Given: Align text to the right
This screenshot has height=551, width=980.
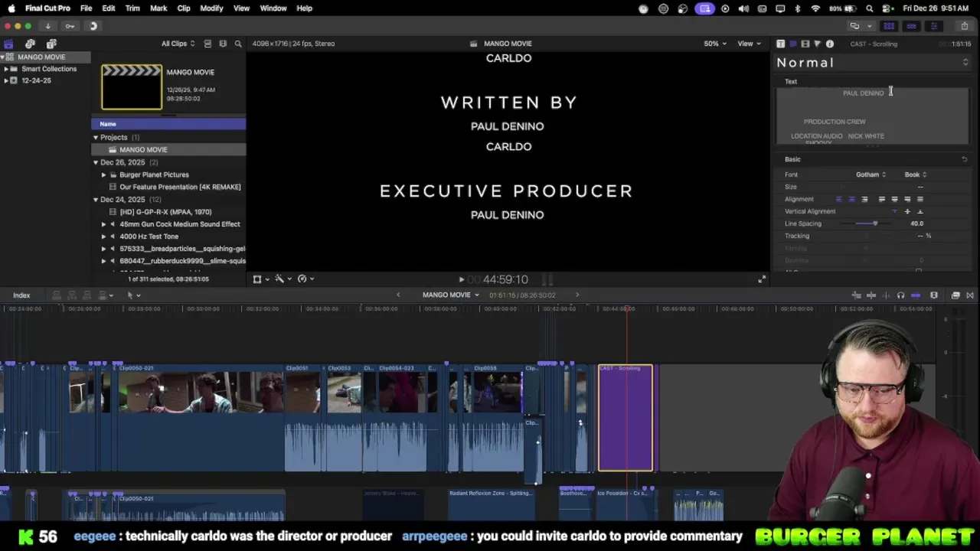Looking at the screenshot, I should (x=864, y=199).
